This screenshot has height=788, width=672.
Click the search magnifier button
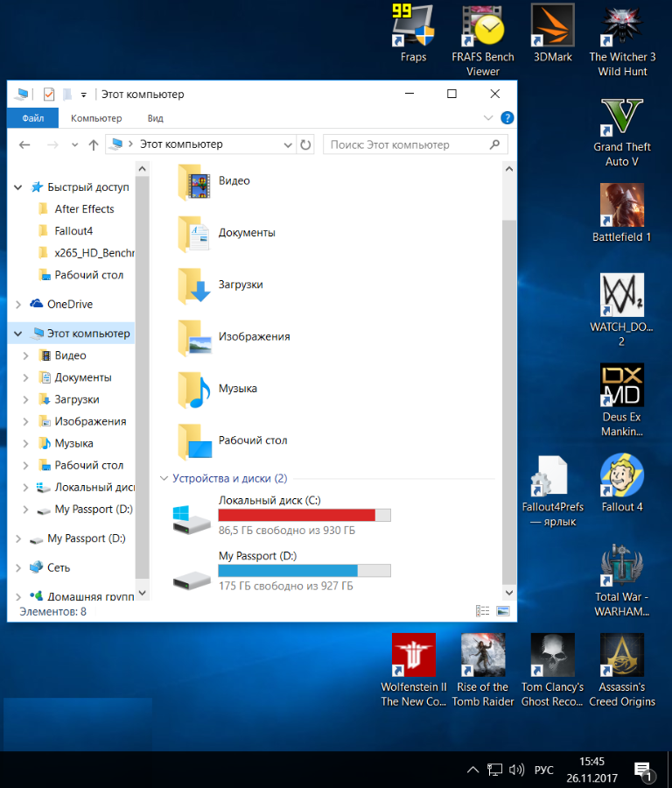coord(494,144)
